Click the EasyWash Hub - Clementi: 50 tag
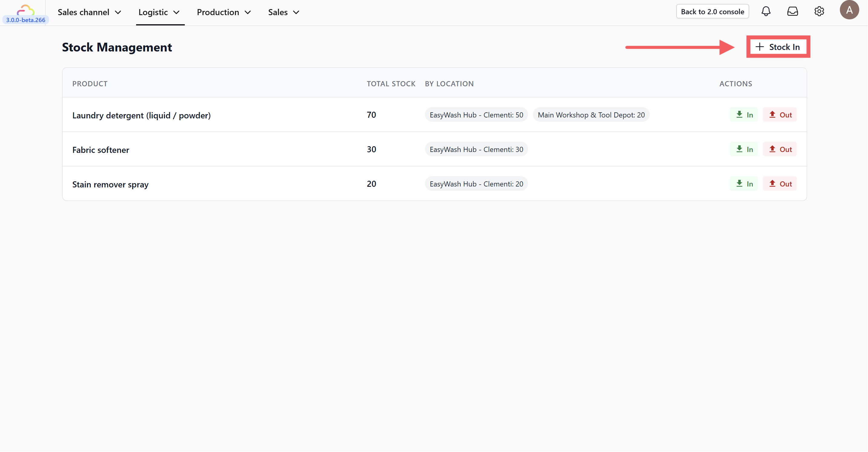The width and height of the screenshot is (868, 452). tap(476, 115)
